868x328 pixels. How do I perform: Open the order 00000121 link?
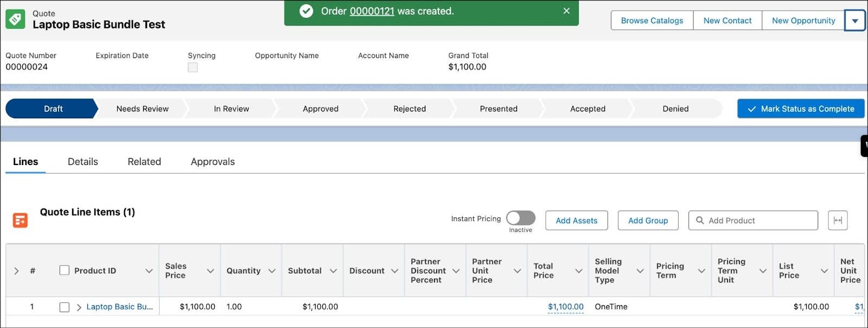coord(372,11)
